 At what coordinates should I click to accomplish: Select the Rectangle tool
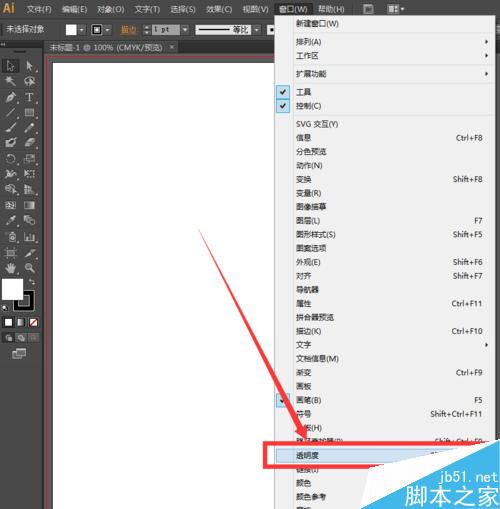point(29,112)
